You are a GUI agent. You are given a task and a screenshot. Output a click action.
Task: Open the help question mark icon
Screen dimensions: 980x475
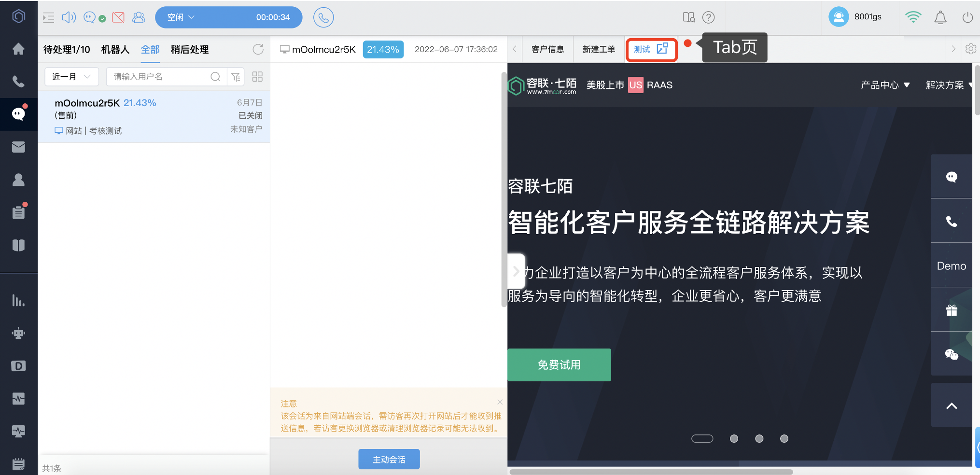click(708, 17)
